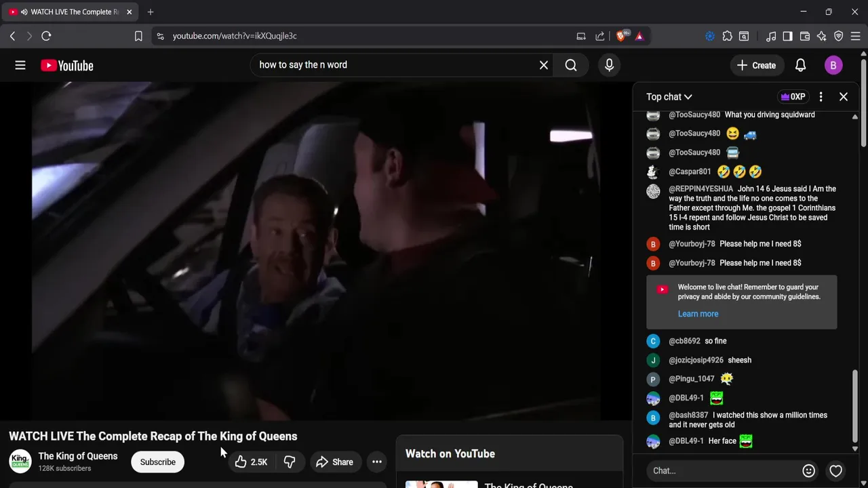Click the @TooSaucy480 squidward message username

pyautogui.click(x=694, y=115)
